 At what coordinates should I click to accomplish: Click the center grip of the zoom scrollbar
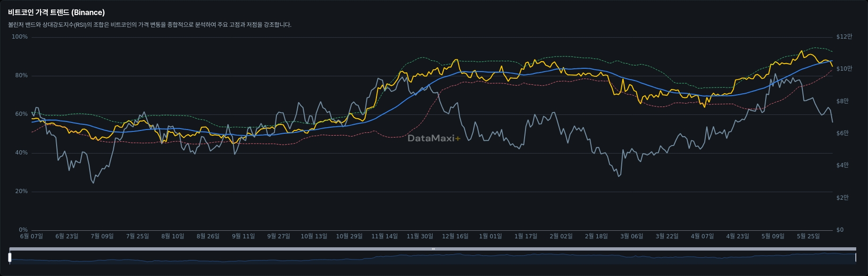click(433, 249)
